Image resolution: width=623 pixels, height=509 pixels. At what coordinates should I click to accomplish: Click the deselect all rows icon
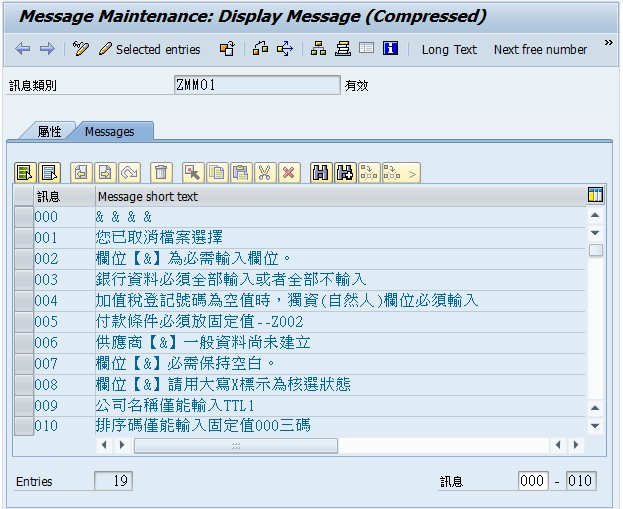50,173
